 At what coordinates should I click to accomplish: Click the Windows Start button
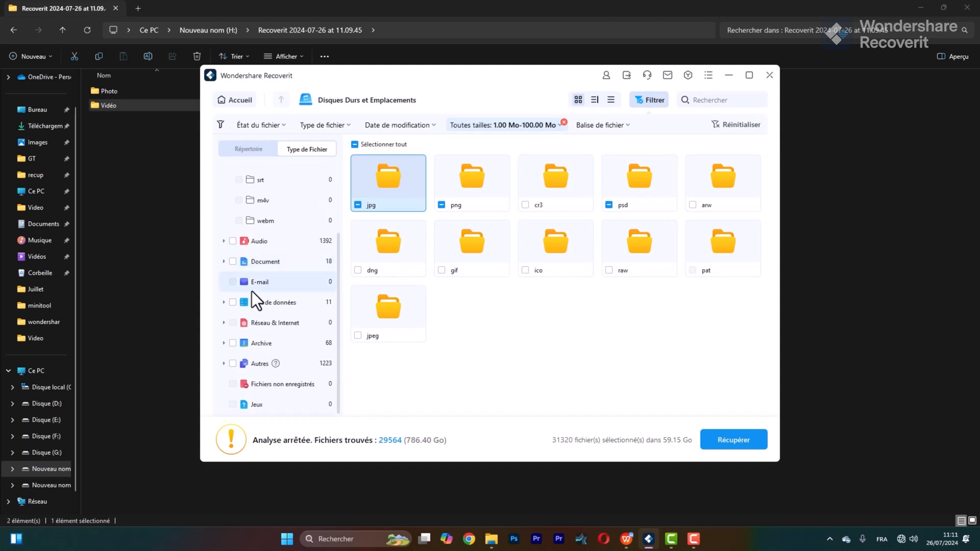(x=287, y=539)
